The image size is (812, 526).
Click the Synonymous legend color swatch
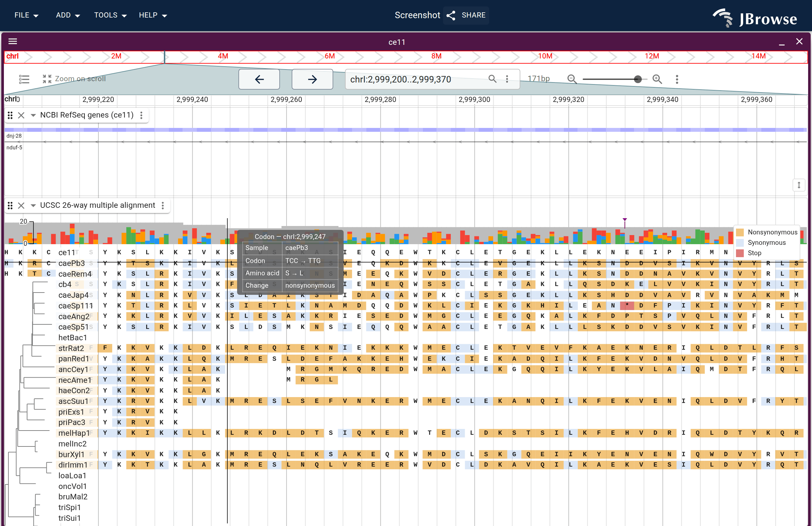click(740, 243)
